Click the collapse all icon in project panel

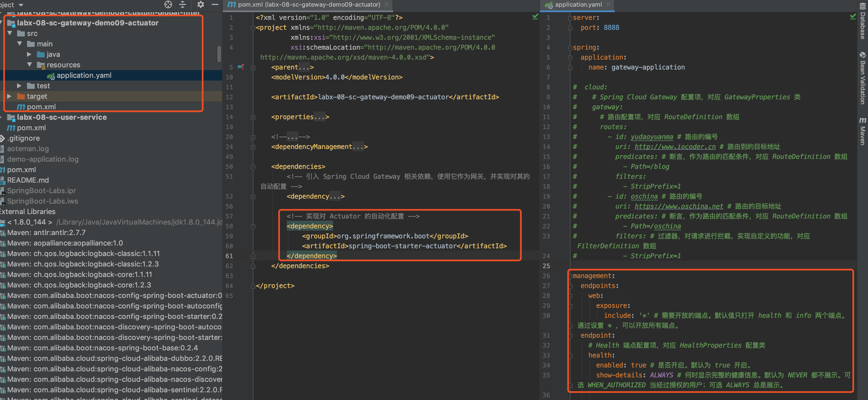point(183,4)
